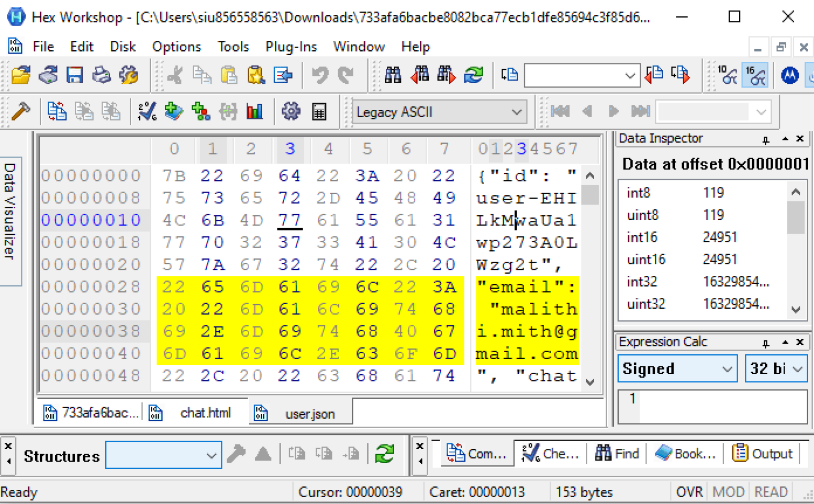Click the Find Previous binoculars icon
Viewport: 814px width, 504px height.
click(419, 75)
